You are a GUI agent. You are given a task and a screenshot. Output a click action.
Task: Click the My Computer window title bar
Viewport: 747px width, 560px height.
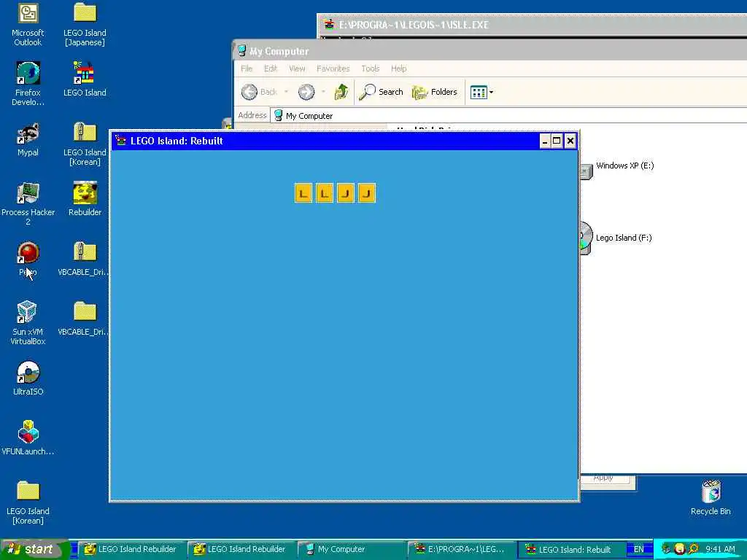click(491, 51)
